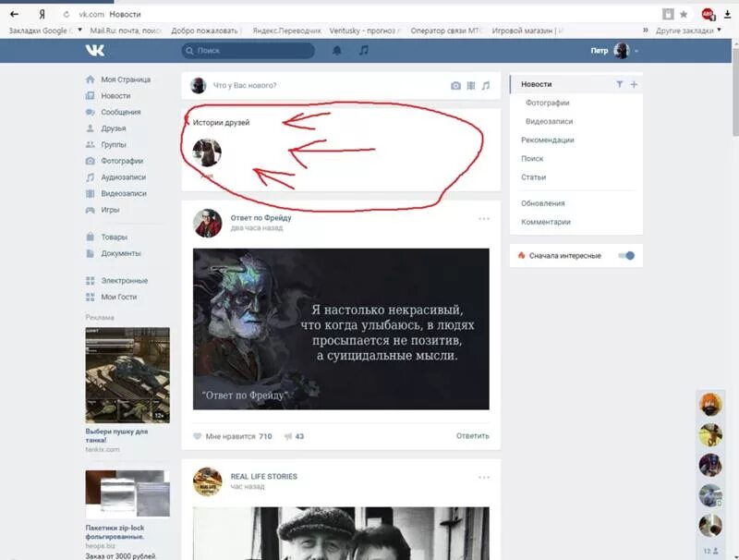Image resolution: width=739 pixels, height=560 pixels.
Task: Add a news tab with plus icon
Action: 634,84
